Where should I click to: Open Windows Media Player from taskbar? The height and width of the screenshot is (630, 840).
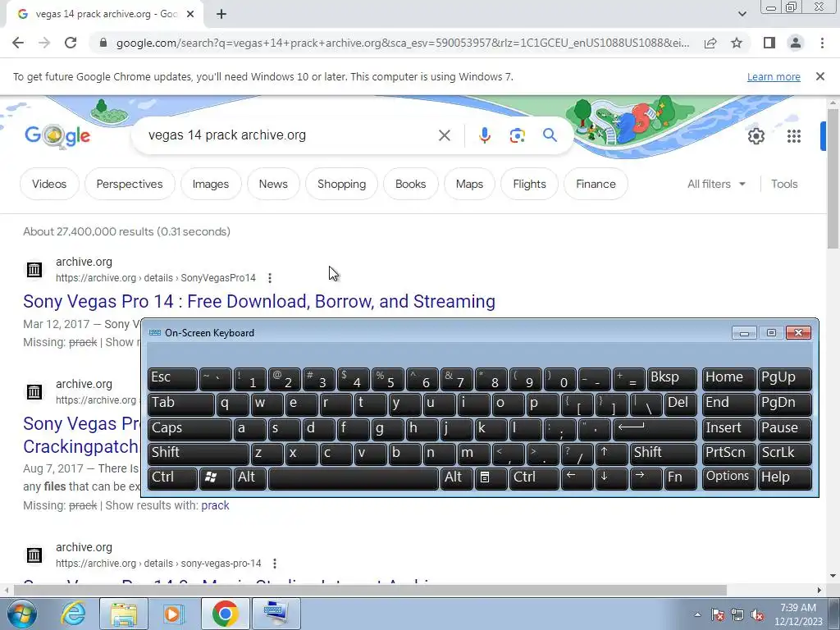pos(174,614)
